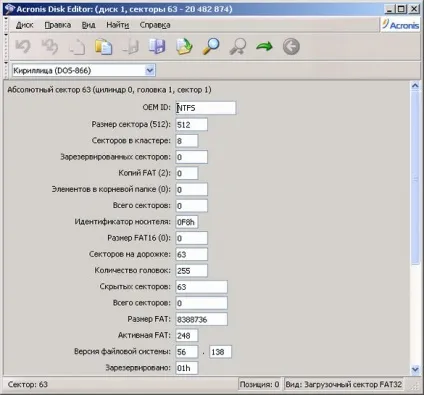Screen dimensions: 424x395
Task: Open the encoding dropdown Кириллица (DOS-866)
Action: point(84,70)
